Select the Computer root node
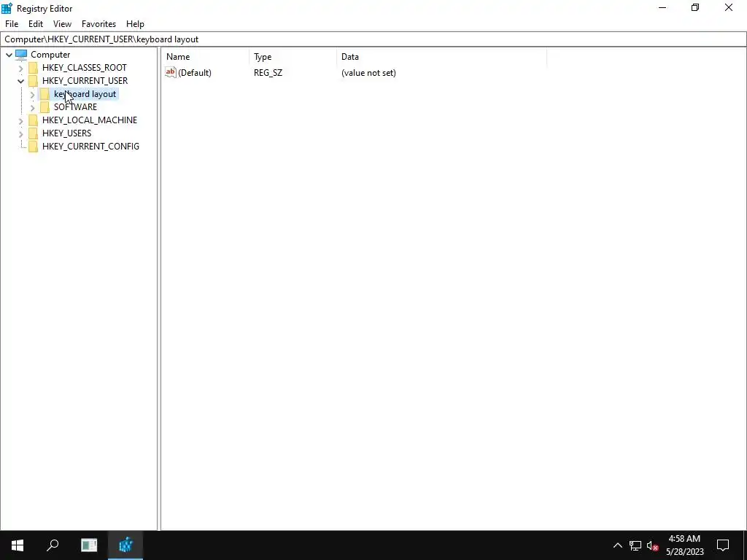 [50, 55]
